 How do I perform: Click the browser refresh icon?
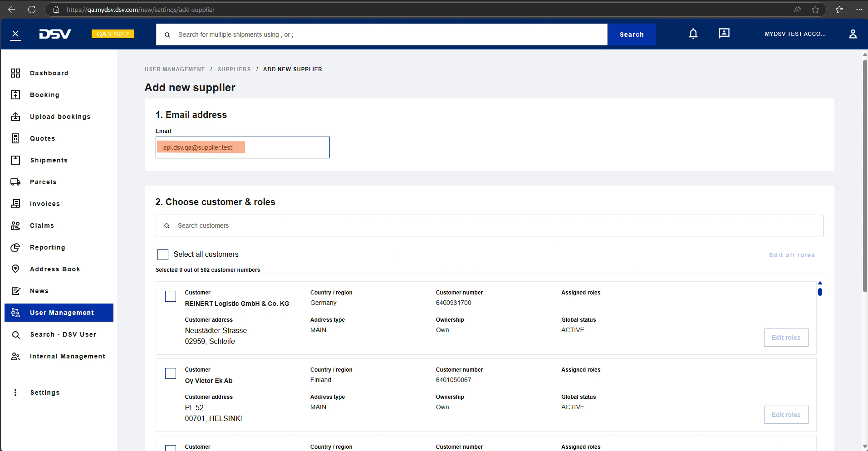32,10
